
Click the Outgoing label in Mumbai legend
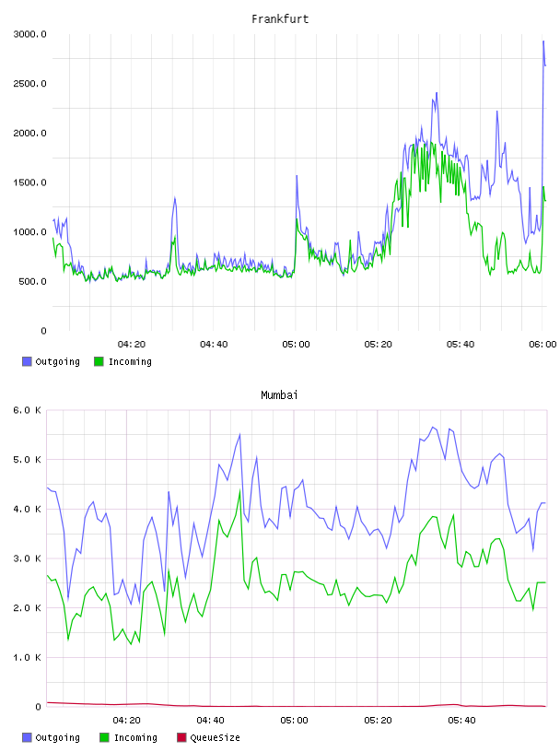[57, 737]
